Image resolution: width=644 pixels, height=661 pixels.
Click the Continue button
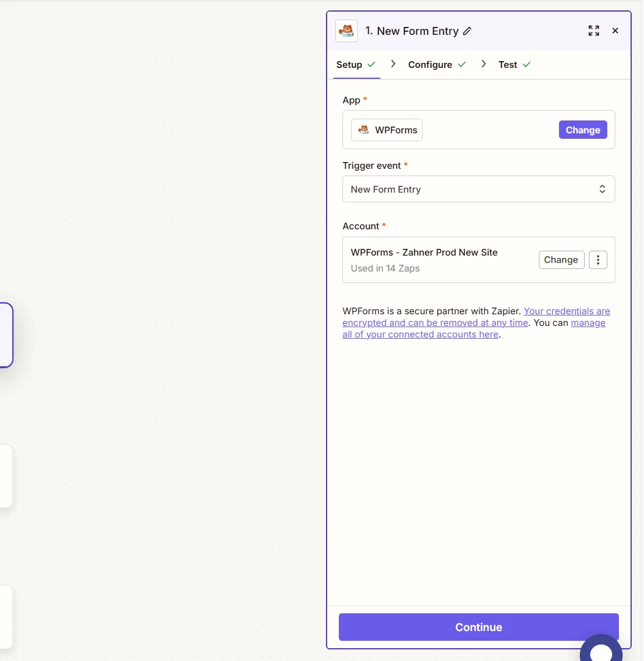click(479, 627)
